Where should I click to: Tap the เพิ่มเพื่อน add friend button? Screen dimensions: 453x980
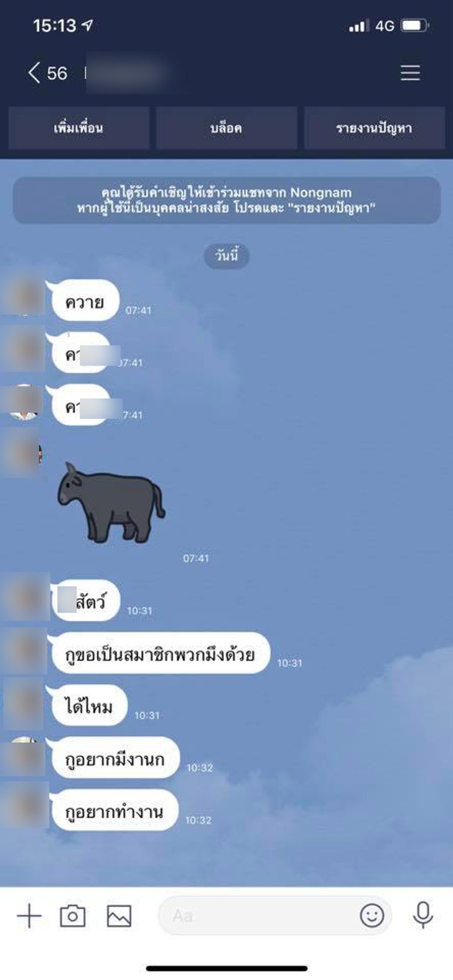(x=78, y=128)
